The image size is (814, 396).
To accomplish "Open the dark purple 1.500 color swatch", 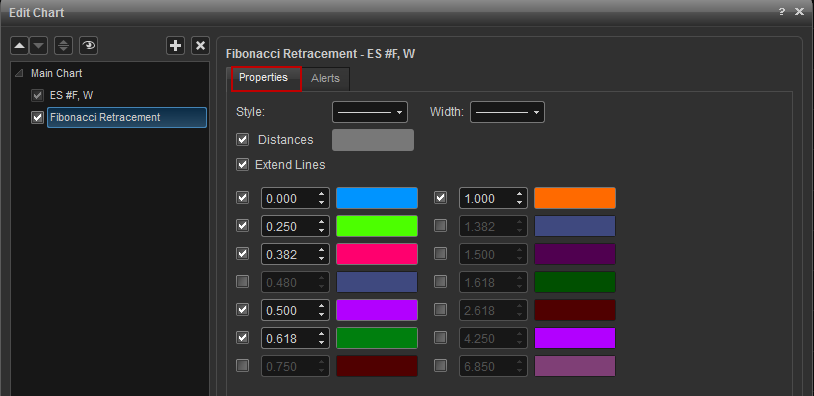I will (x=575, y=254).
